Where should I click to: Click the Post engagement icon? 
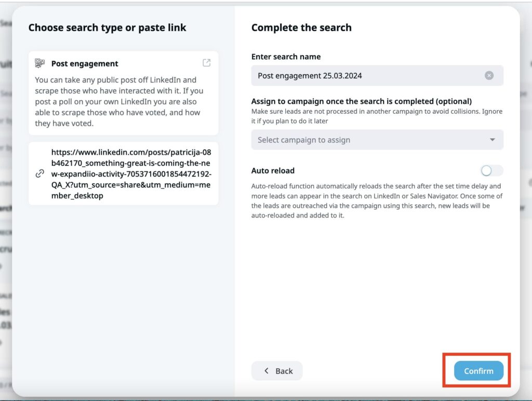(40, 63)
